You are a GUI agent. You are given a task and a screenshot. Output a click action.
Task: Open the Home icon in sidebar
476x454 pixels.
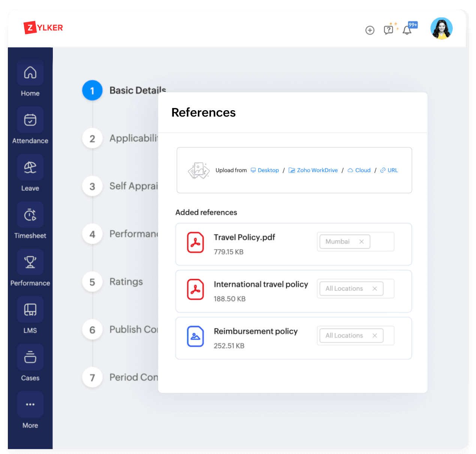point(30,73)
